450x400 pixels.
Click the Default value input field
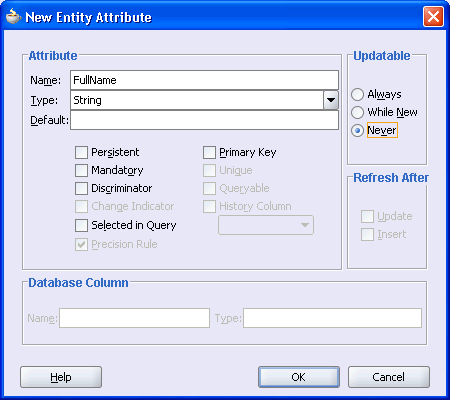[204, 120]
